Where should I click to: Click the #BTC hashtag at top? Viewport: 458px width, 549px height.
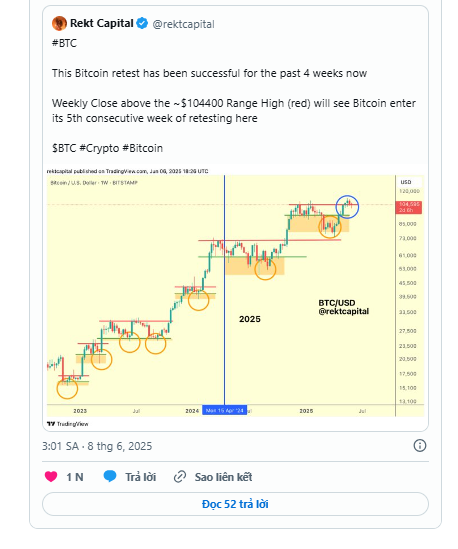click(64, 43)
